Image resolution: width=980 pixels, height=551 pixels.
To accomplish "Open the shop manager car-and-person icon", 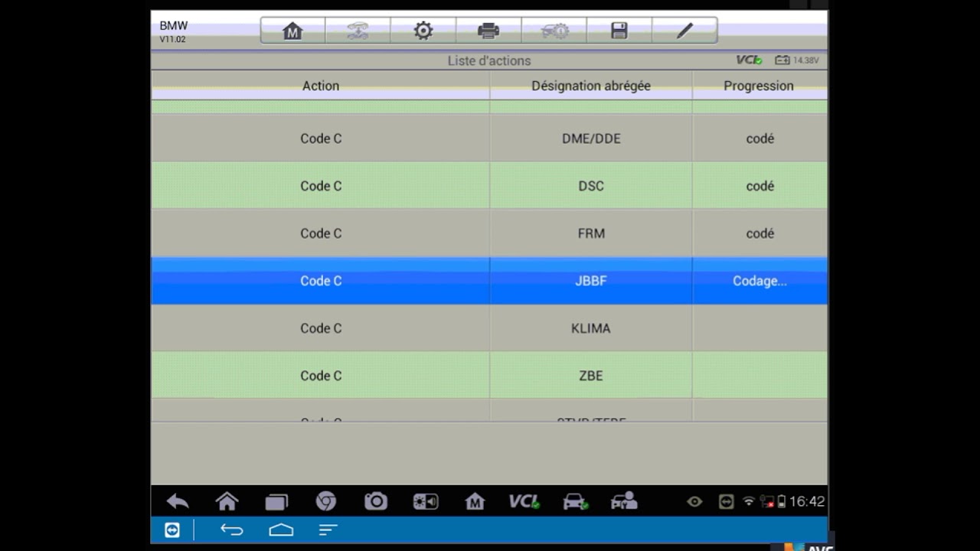I will [x=624, y=502].
